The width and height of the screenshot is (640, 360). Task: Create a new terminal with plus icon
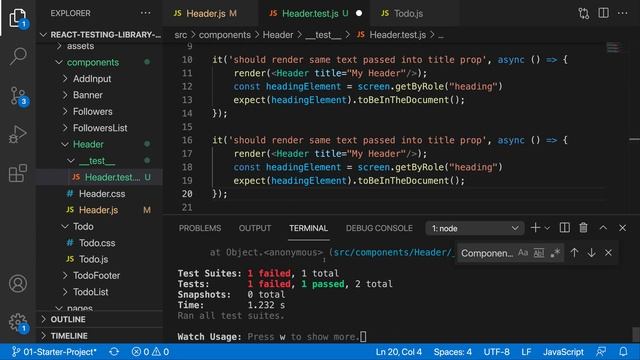[535, 228]
